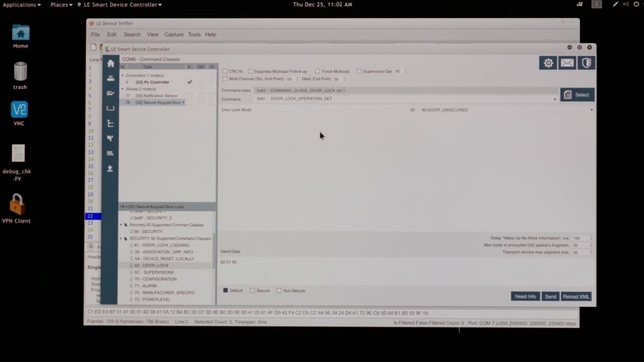Open the Tools menu
This screenshot has width=644, height=362.
[194, 35]
